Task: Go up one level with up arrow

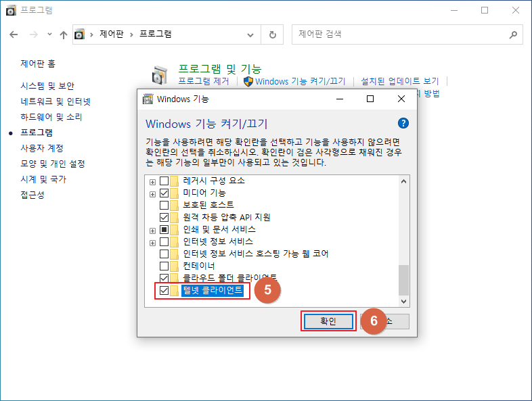Action: tap(64, 34)
